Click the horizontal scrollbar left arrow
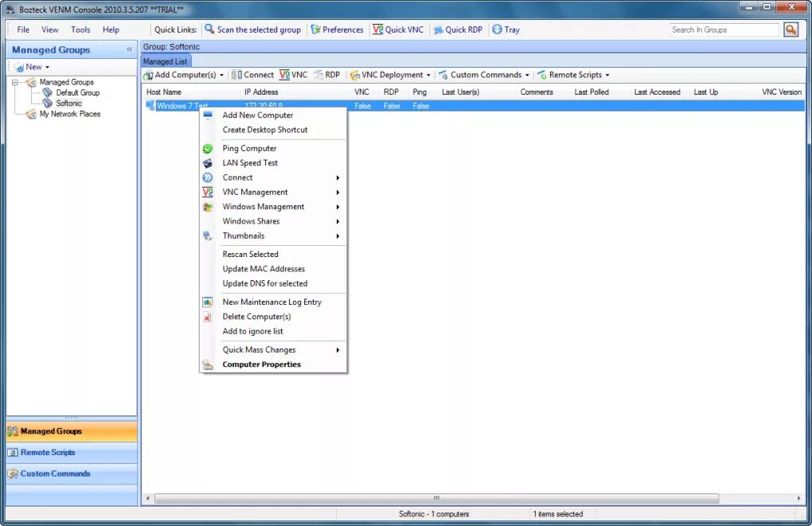 [148, 498]
